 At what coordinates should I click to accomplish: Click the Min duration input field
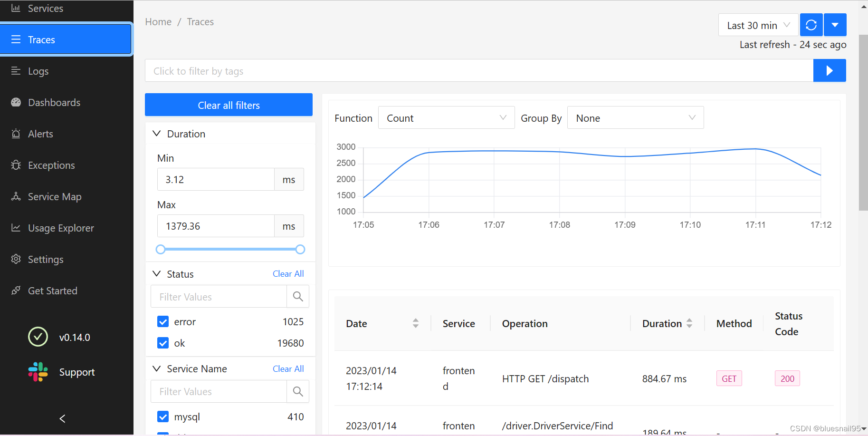216,179
